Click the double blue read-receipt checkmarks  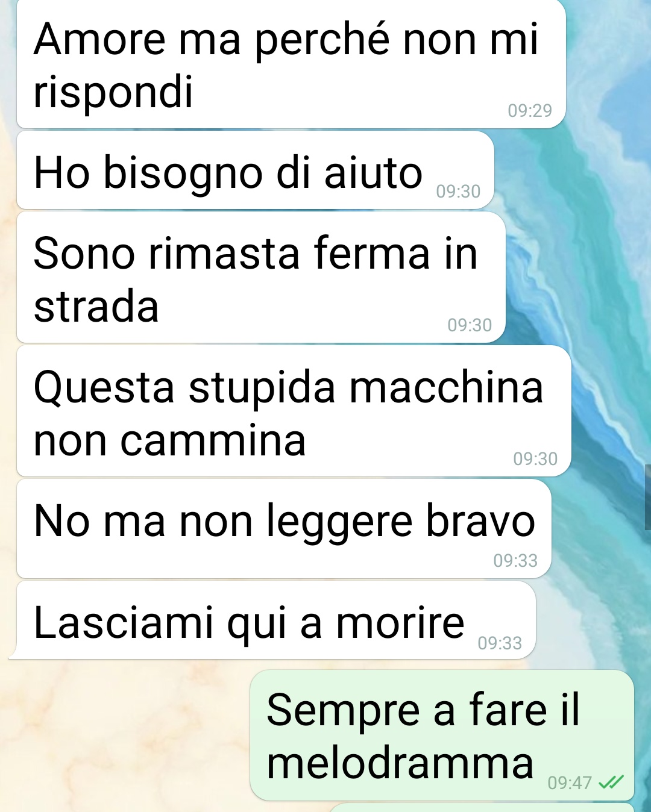[611, 782]
